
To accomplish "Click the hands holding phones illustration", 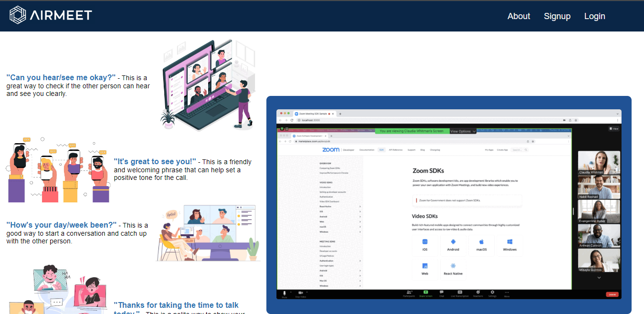I will (58, 170).
